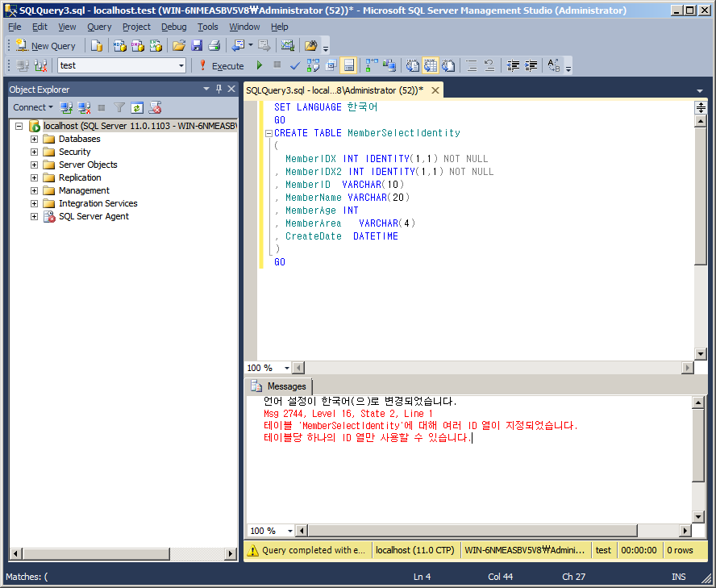The image size is (716, 588).
Task: Expand the Management folder
Action: [34, 190]
